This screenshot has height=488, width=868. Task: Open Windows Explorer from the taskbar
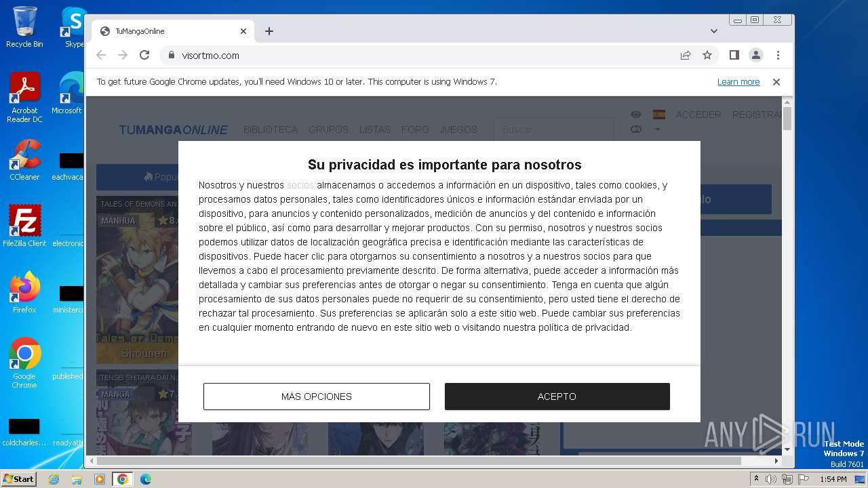point(77,479)
